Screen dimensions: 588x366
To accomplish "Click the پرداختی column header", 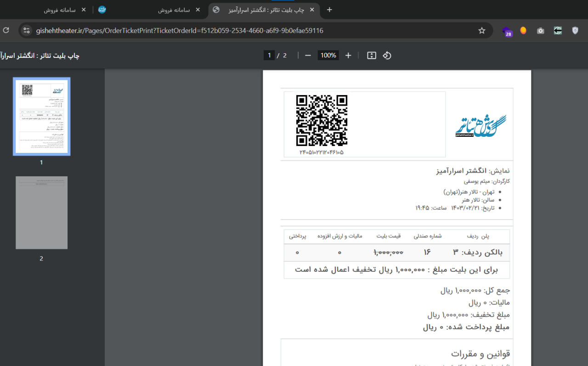I will pos(298,236).
